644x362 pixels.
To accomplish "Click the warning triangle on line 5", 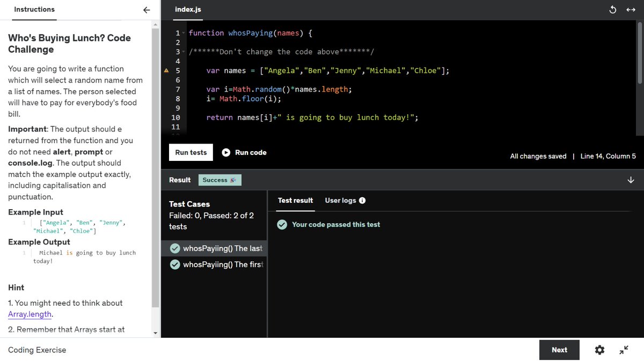I will (166, 70).
